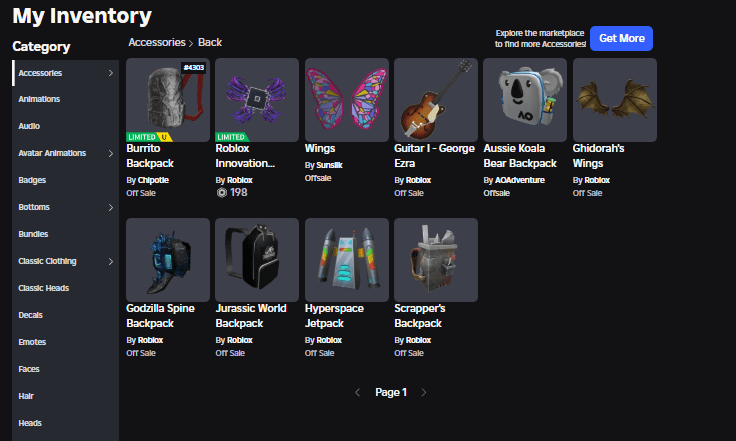Open the Guitar I - George Ezra thumbnail

(x=435, y=99)
